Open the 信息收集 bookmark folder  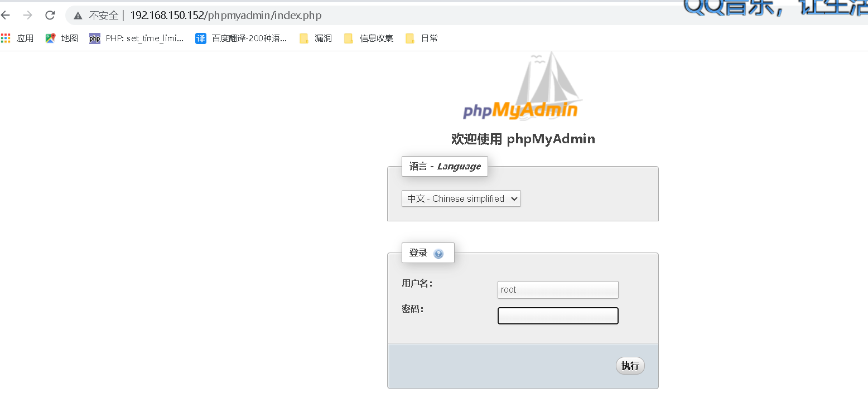(369, 38)
